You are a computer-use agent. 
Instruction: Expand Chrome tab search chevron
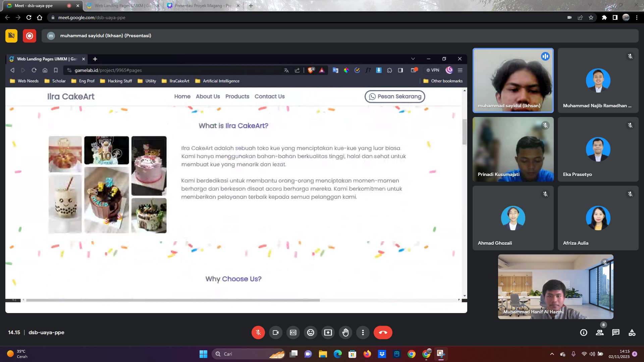point(590,5)
